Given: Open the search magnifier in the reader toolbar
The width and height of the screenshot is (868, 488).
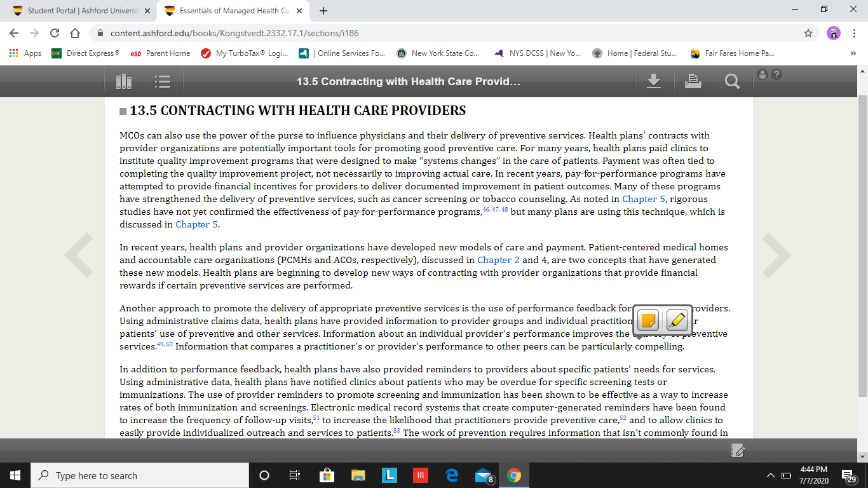Looking at the screenshot, I should 732,81.
